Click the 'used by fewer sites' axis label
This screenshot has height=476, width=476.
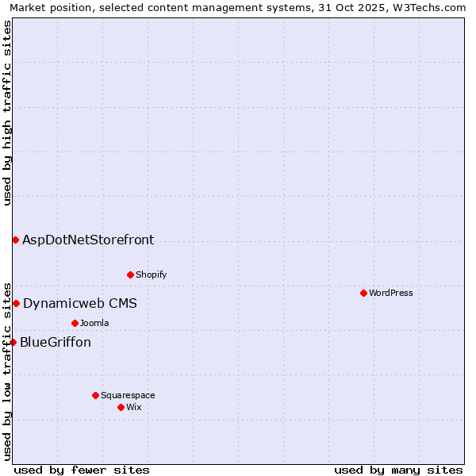[x=82, y=470]
